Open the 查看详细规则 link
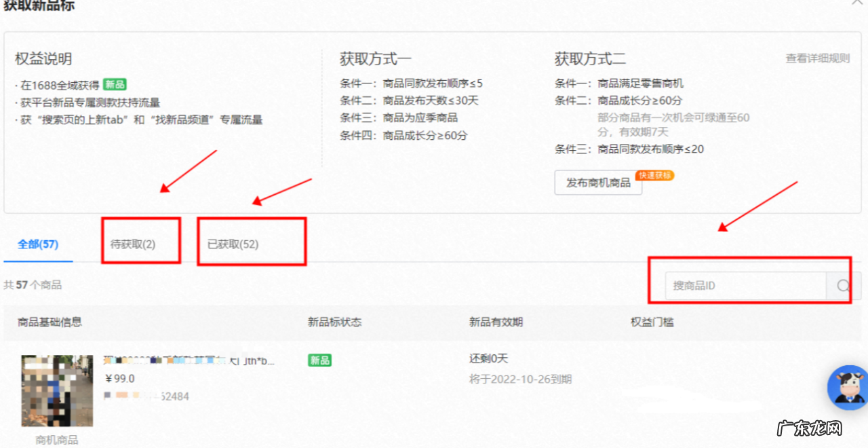Screen dimensions: 868x448 tap(817, 58)
